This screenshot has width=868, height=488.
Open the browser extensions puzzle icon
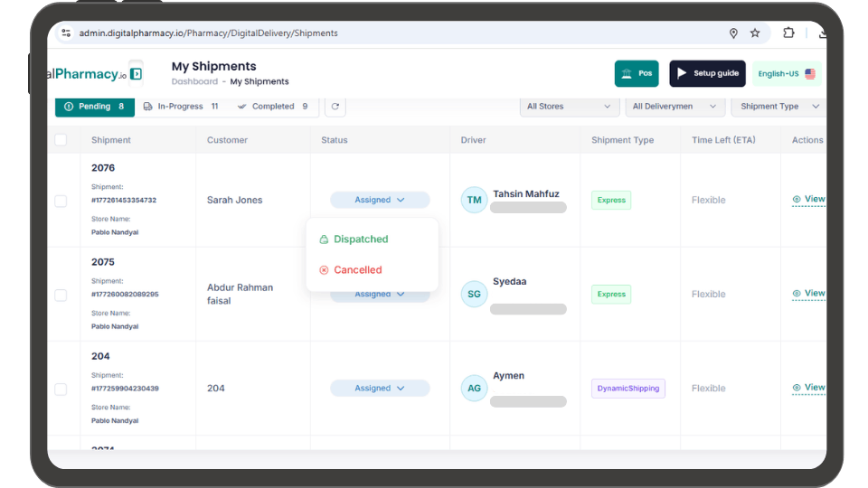(x=788, y=33)
